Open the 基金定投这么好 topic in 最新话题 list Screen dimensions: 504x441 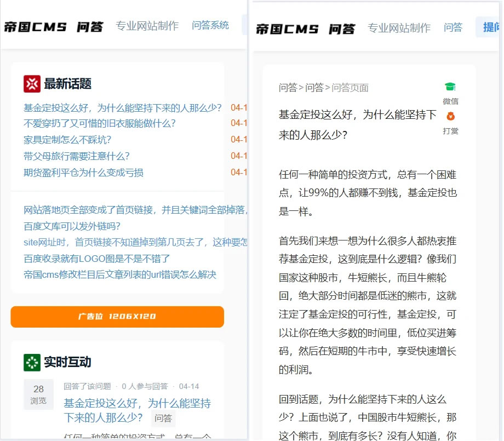point(123,108)
